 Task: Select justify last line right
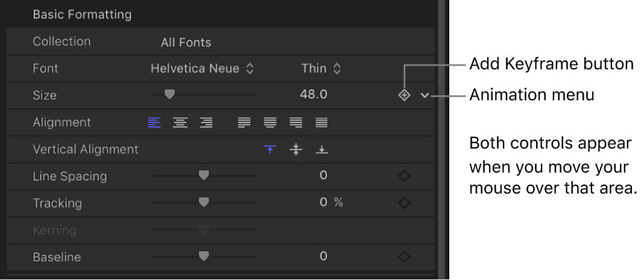[x=295, y=122]
